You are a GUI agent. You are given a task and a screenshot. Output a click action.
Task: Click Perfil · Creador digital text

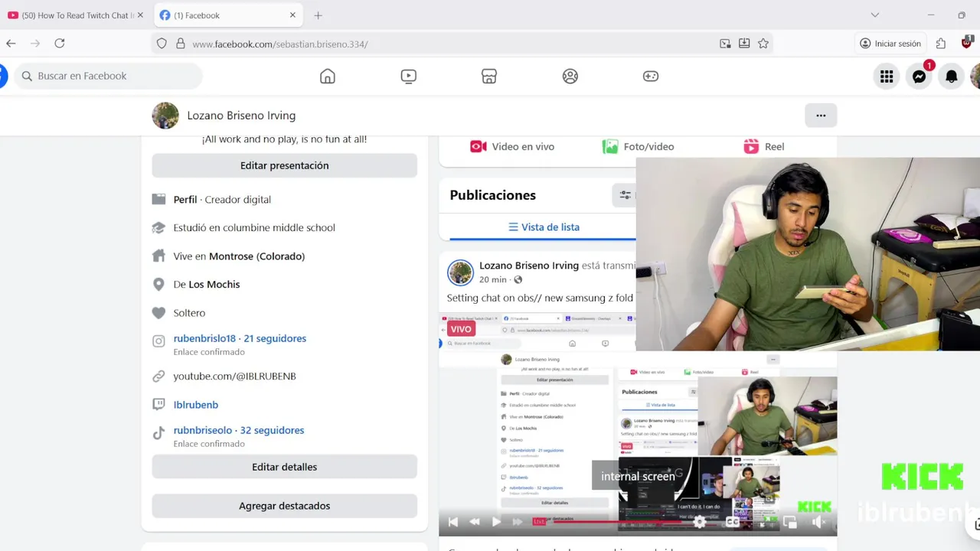tap(222, 199)
